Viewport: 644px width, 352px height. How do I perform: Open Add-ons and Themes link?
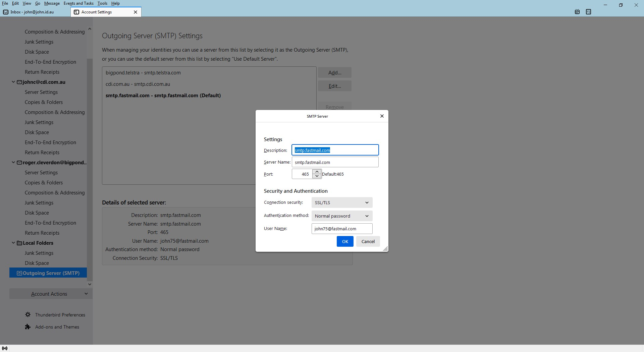point(57,327)
